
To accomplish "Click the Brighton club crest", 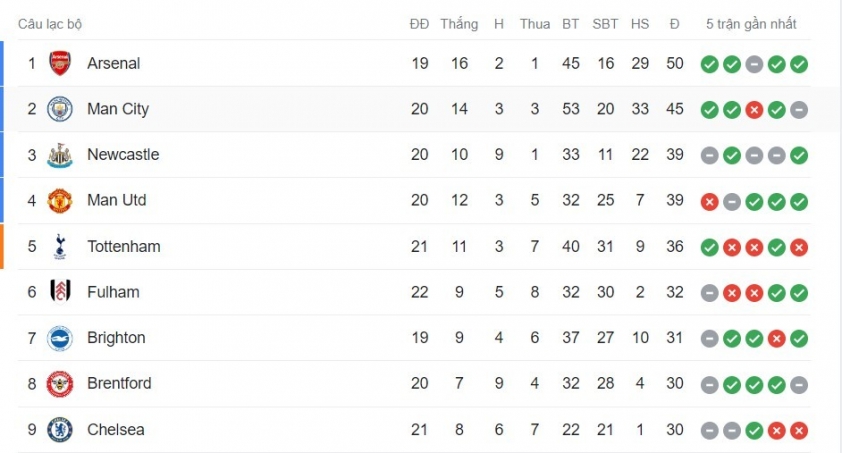I will coord(60,338).
